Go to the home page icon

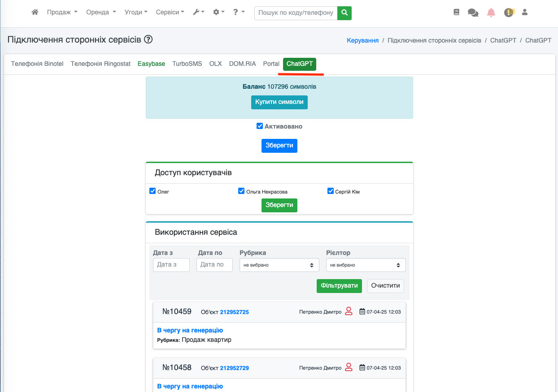pos(35,13)
